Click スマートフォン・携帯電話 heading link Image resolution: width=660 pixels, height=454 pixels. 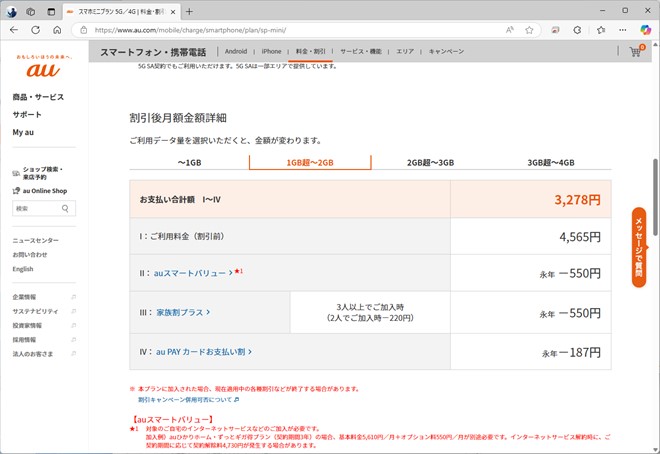coord(153,52)
